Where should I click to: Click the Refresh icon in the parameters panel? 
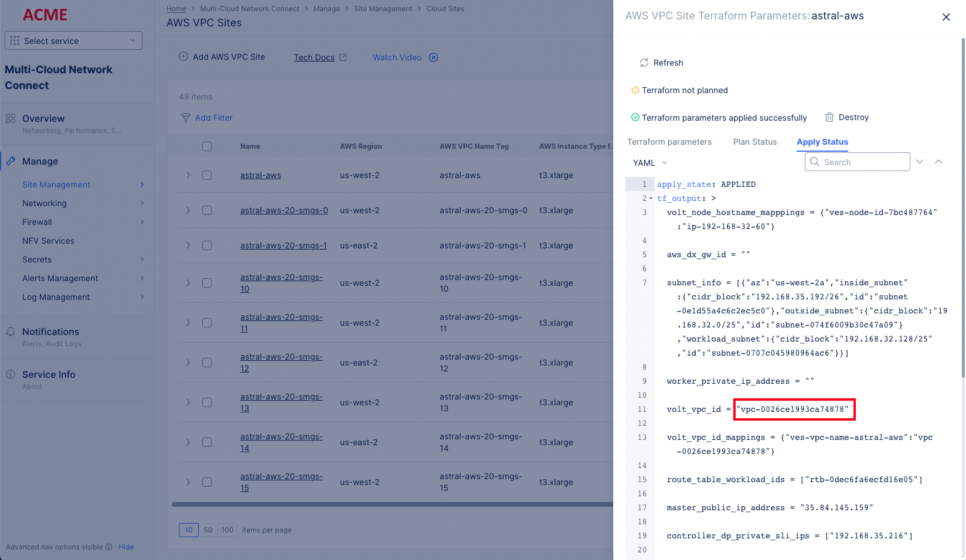pos(644,63)
